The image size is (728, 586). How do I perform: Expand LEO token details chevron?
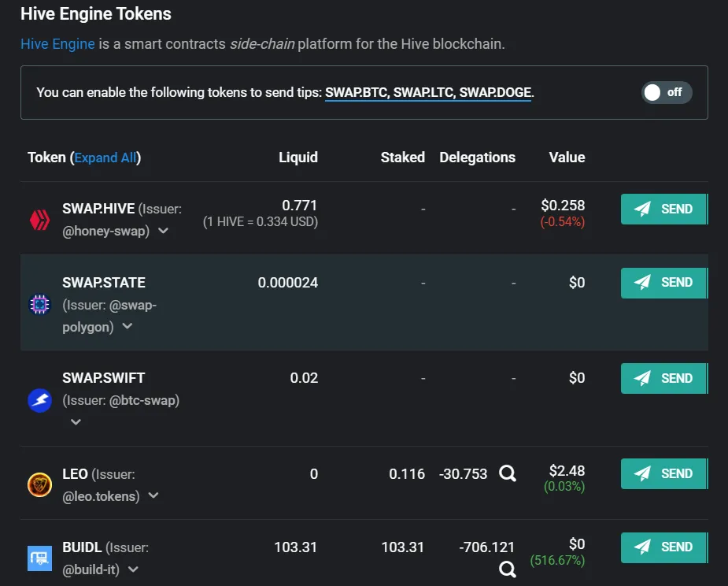tap(153, 496)
